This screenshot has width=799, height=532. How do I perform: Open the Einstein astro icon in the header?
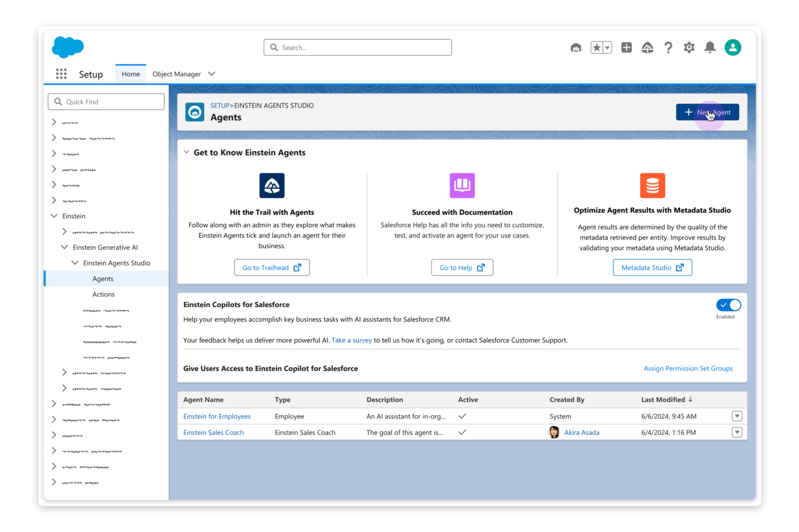576,47
